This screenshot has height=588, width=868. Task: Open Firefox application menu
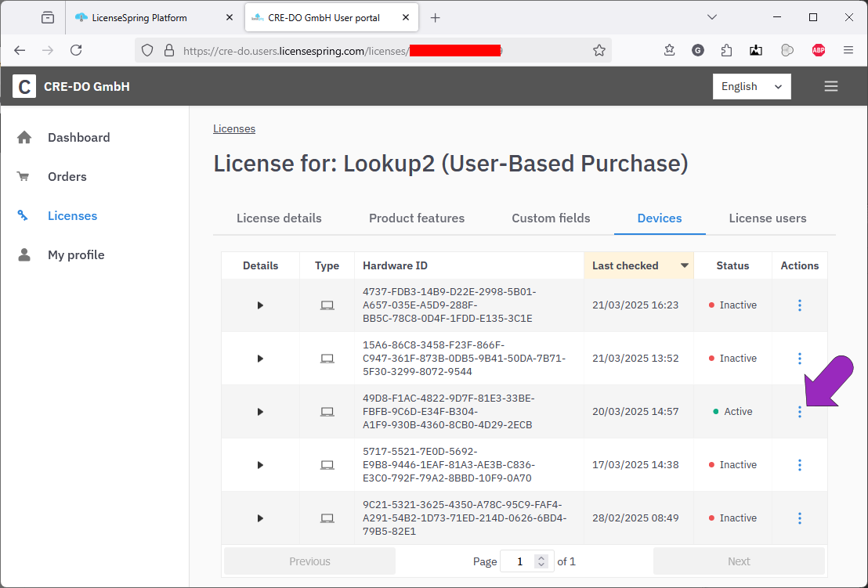tap(848, 50)
